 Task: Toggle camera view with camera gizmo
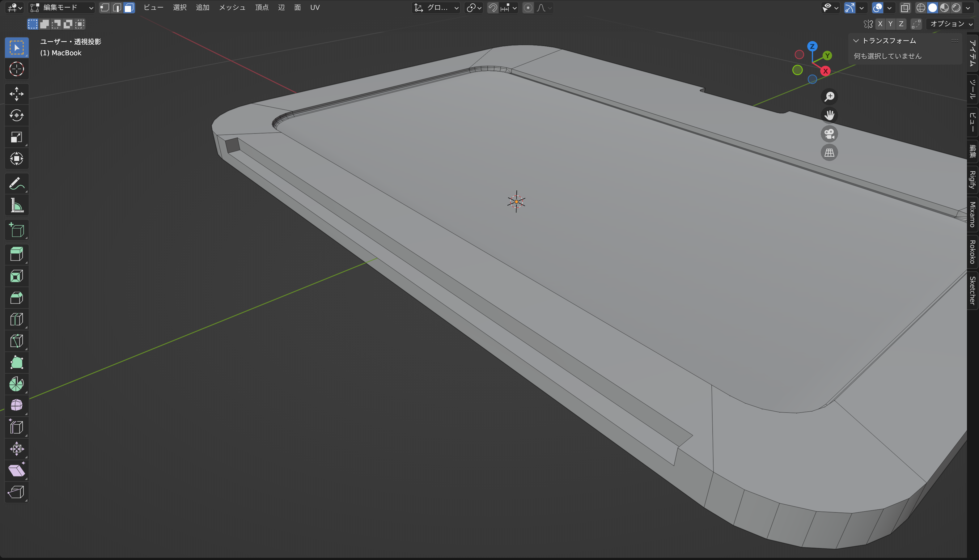(x=829, y=134)
